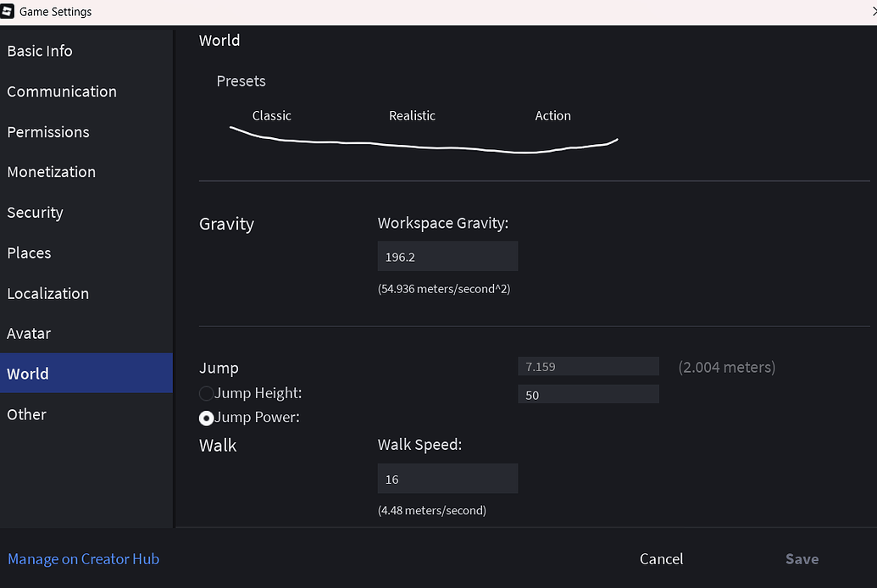This screenshot has height=588, width=877.
Task: Select the Jump Power radio button
Action: 206,418
